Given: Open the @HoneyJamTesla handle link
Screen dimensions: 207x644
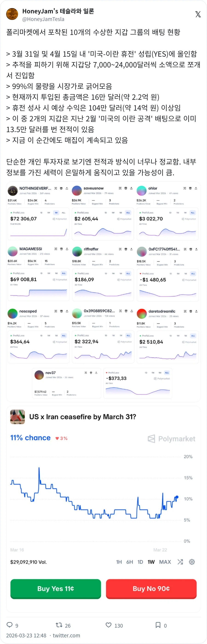Looking at the screenshot, I should pos(43,19).
